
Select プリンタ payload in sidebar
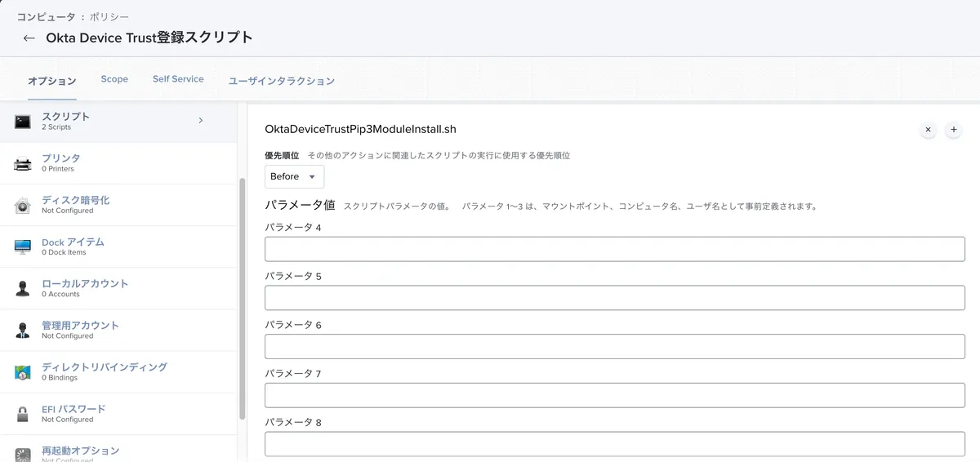[118, 163]
